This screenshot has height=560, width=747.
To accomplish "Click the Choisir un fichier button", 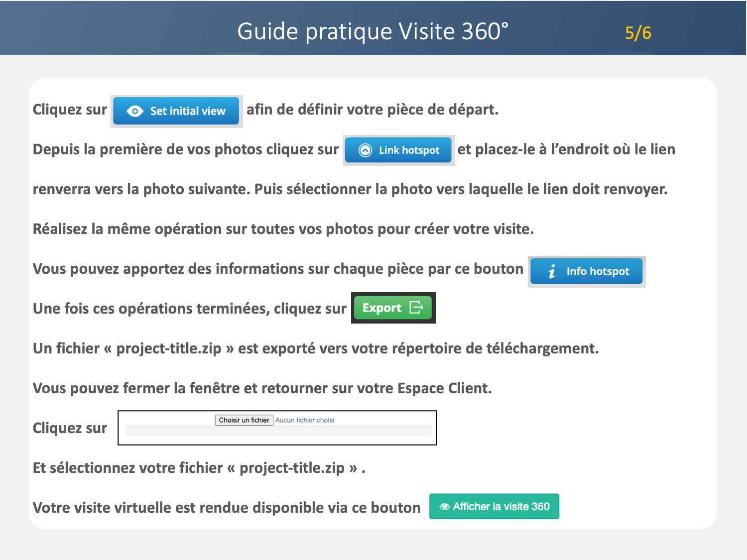I will click(x=244, y=420).
